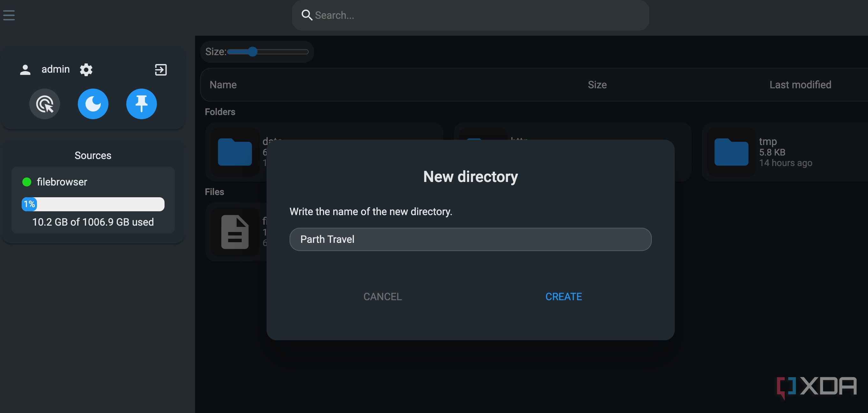Click the '14 hours ago' text on tmp
The height and width of the screenshot is (413, 868).
click(785, 163)
